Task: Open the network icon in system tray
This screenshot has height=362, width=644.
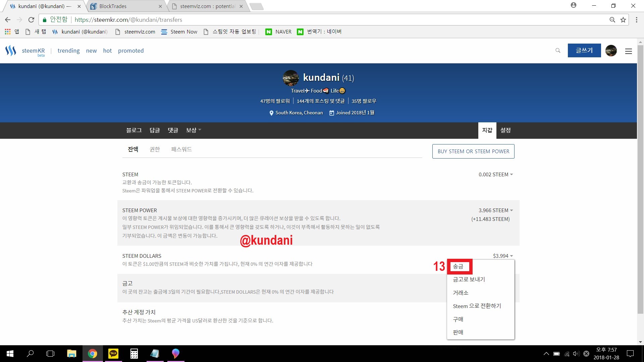Action: [567, 354]
